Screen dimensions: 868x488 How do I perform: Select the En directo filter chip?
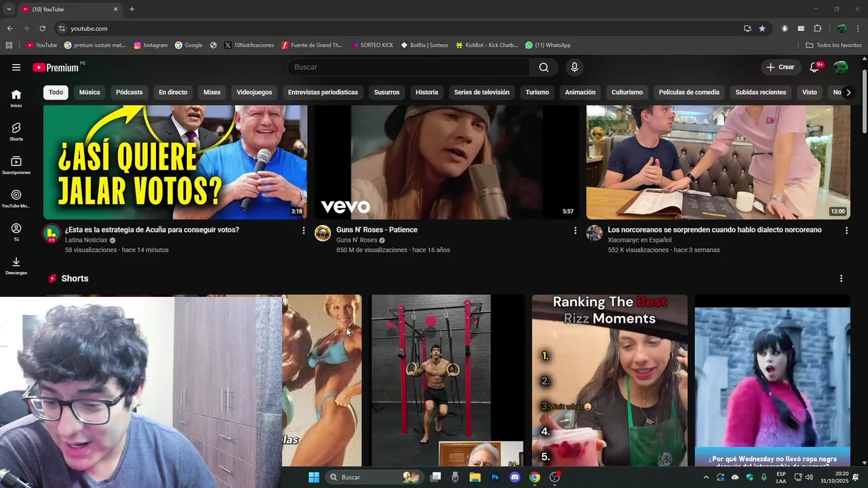tap(173, 92)
